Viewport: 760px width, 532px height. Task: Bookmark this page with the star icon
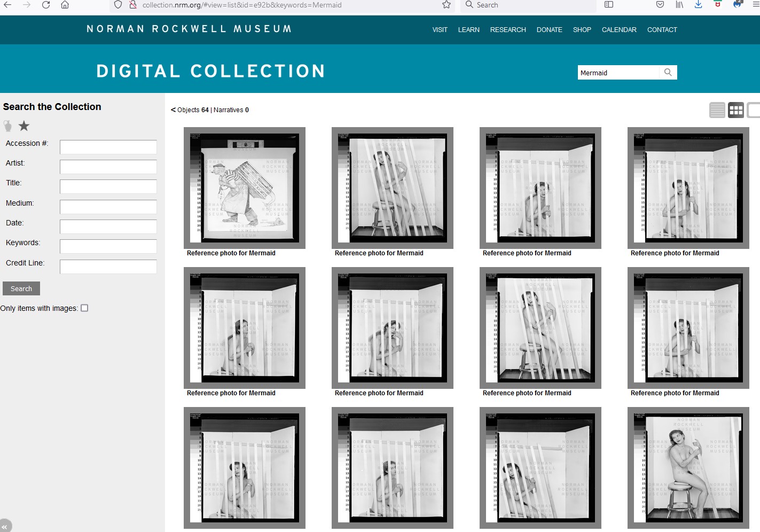pos(446,5)
